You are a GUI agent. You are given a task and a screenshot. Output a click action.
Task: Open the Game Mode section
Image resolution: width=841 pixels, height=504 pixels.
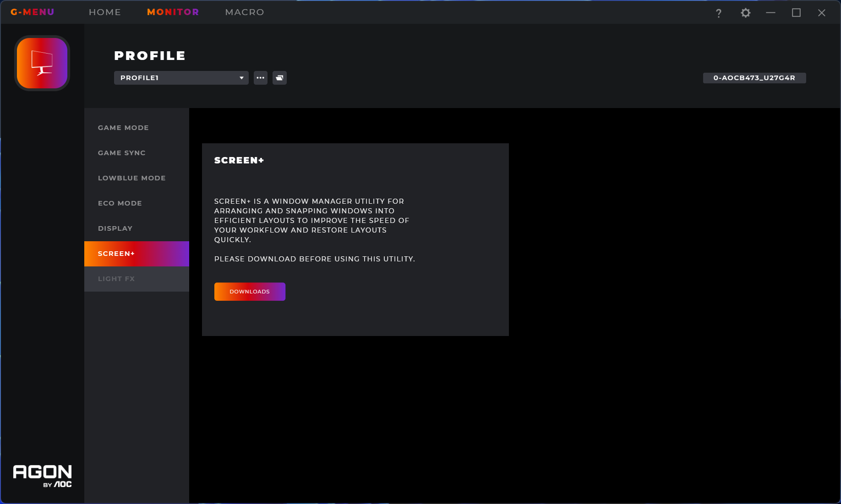(x=137, y=128)
